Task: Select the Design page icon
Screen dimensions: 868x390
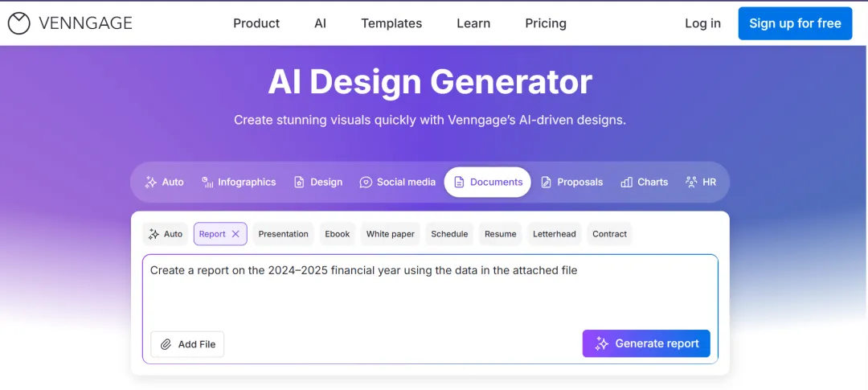Action: tap(299, 183)
